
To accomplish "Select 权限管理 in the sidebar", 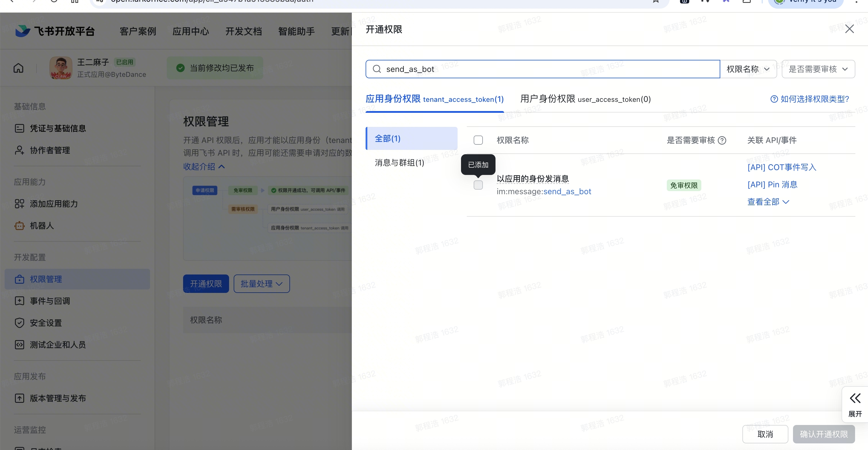I will point(77,279).
